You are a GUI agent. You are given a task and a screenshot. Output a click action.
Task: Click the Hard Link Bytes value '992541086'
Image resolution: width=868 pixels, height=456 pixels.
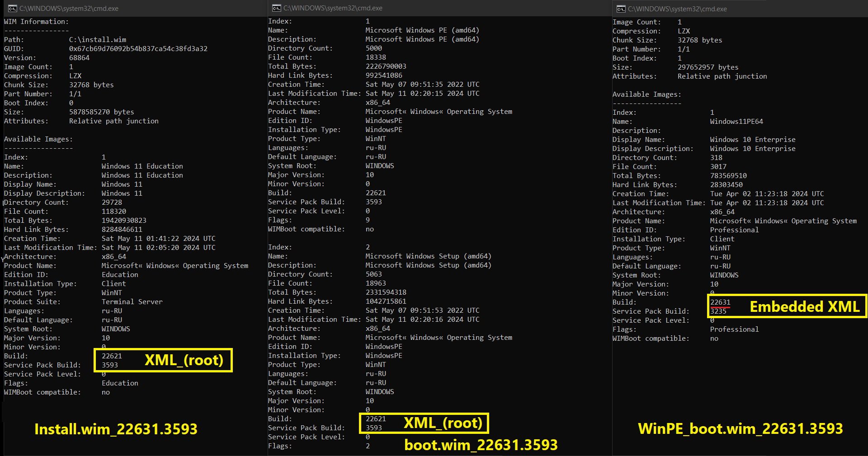[x=384, y=75]
